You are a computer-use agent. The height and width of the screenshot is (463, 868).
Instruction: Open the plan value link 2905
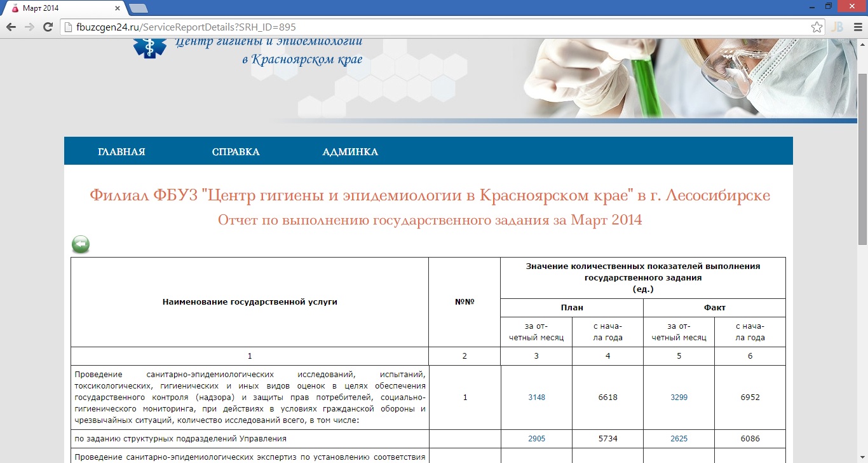(537, 438)
